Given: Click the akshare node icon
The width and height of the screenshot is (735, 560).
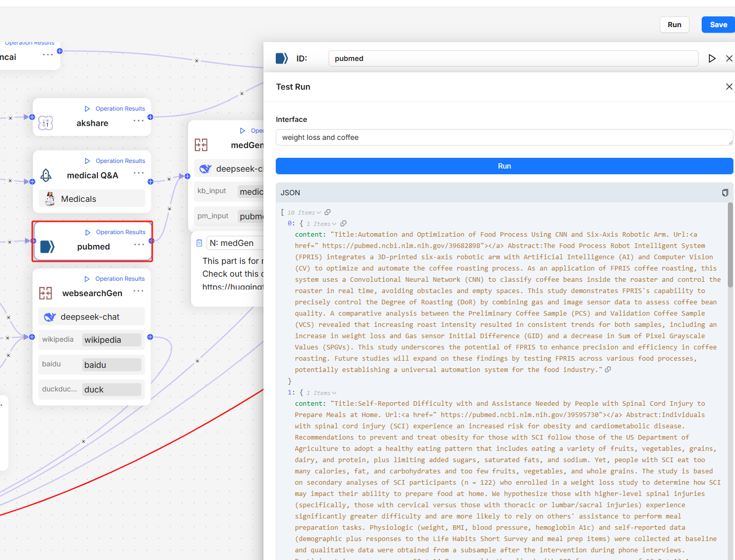Looking at the screenshot, I should [x=46, y=123].
